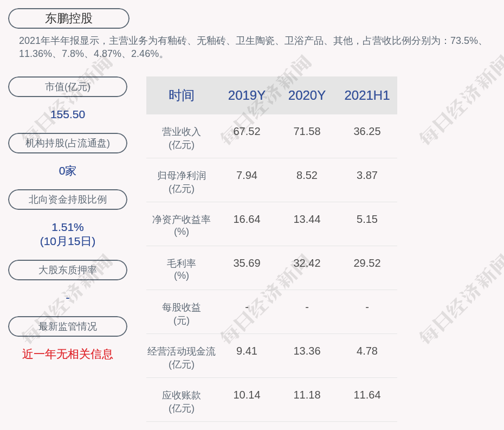Select the 市值(亿元) label pill

[x=68, y=87]
